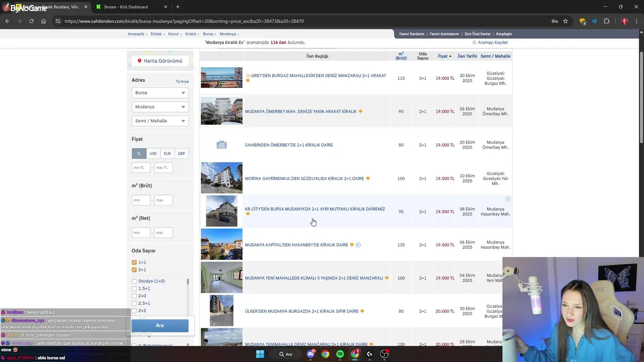Click the max TL price field
The image size is (644, 362).
164,167
